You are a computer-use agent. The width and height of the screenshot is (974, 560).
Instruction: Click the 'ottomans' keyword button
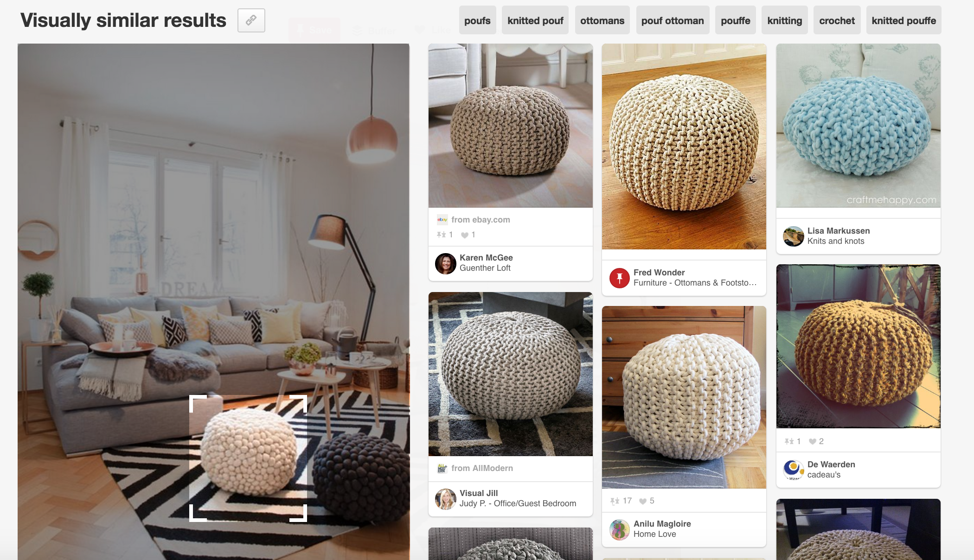[602, 21]
